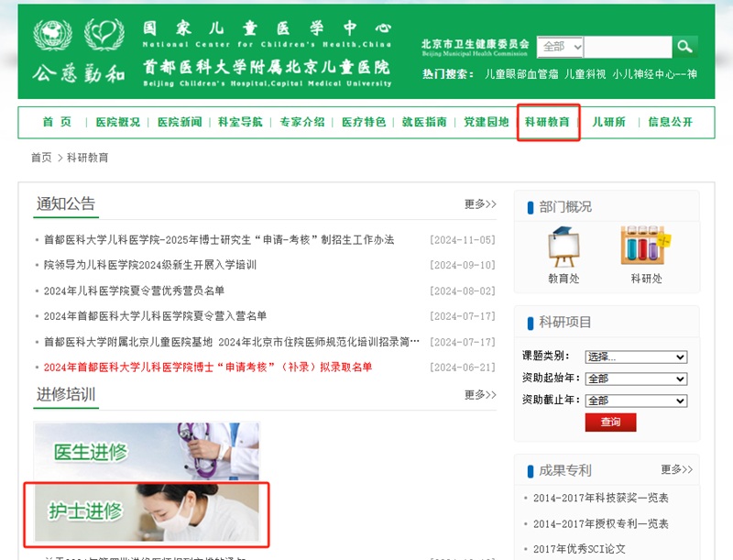Open the 护士进修 banner image
This screenshot has width=733, height=560.
coord(147,511)
